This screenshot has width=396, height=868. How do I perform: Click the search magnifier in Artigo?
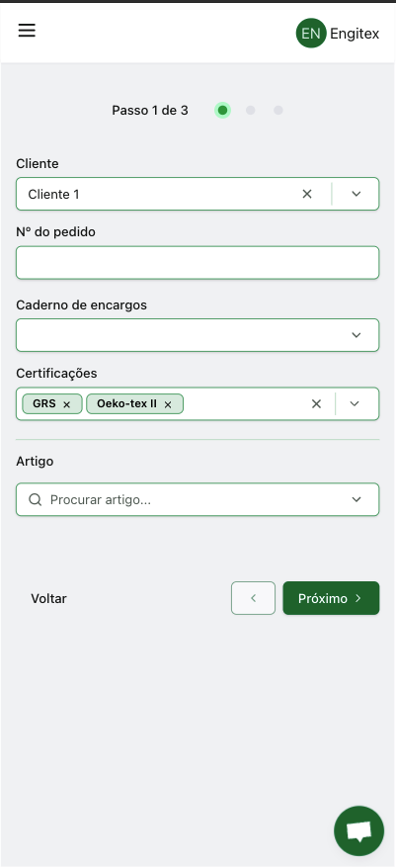36,500
